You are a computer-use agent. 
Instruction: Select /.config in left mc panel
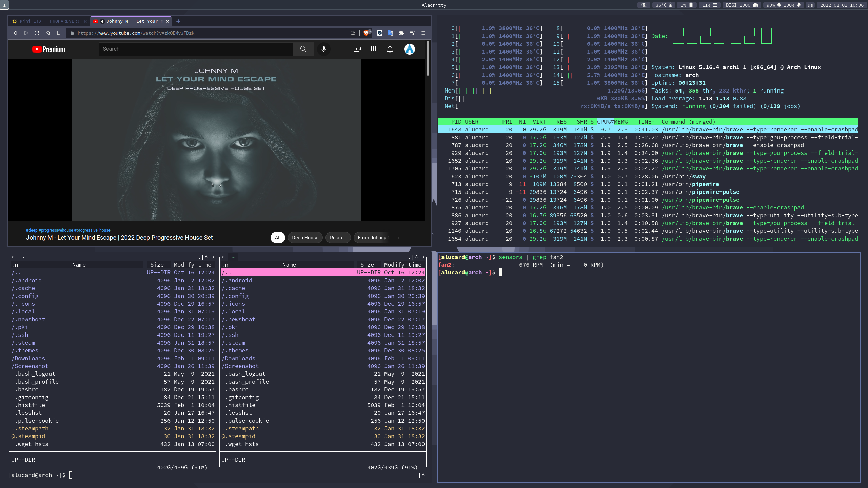[x=113, y=296]
